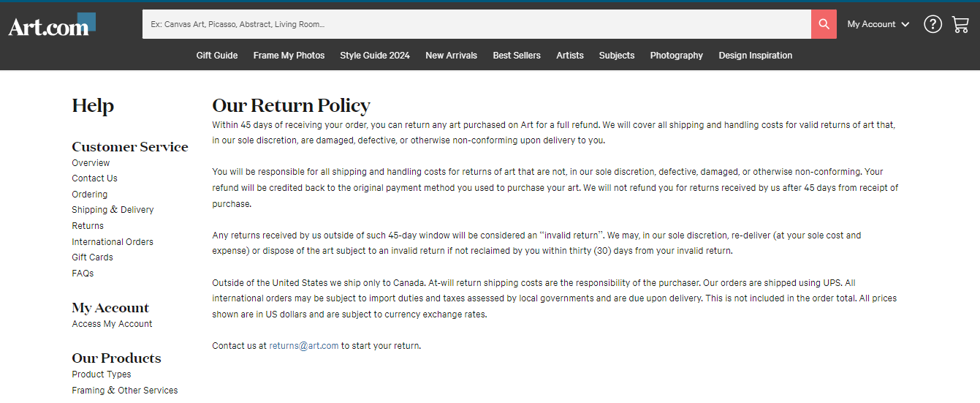The width and height of the screenshot is (980, 403).
Task: Click the returns@art.com email link
Action: click(x=303, y=346)
